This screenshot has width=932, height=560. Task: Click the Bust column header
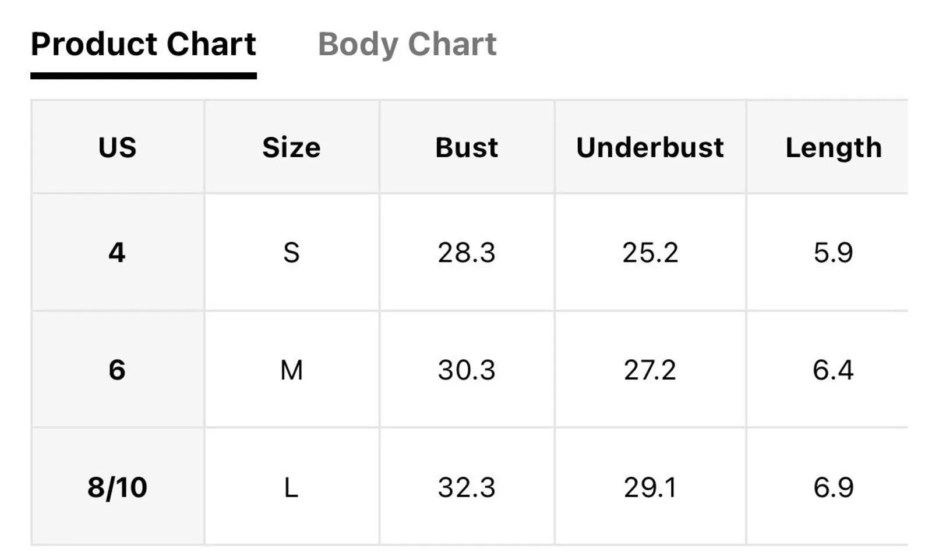467,147
